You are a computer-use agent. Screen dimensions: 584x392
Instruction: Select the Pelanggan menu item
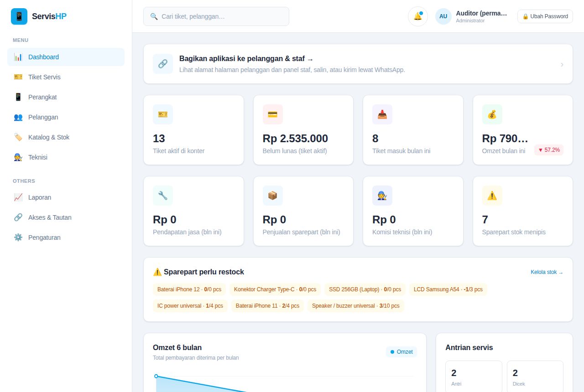(x=66, y=117)
